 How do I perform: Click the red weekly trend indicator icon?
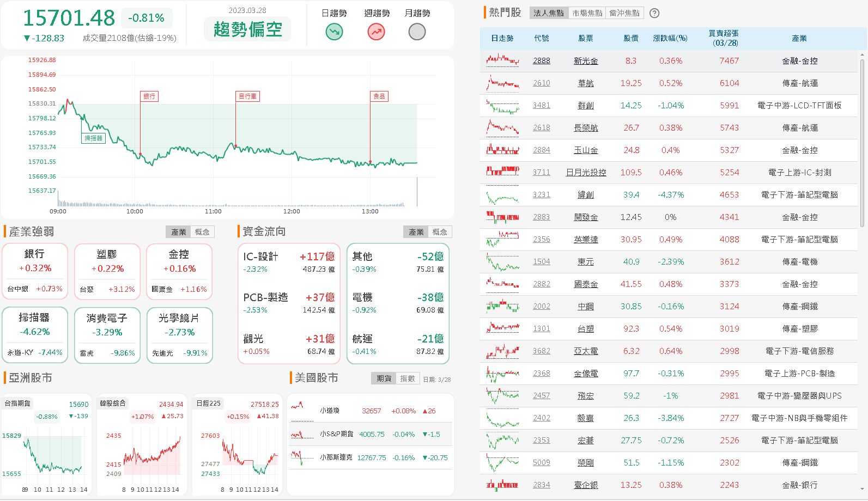(376, 32)
